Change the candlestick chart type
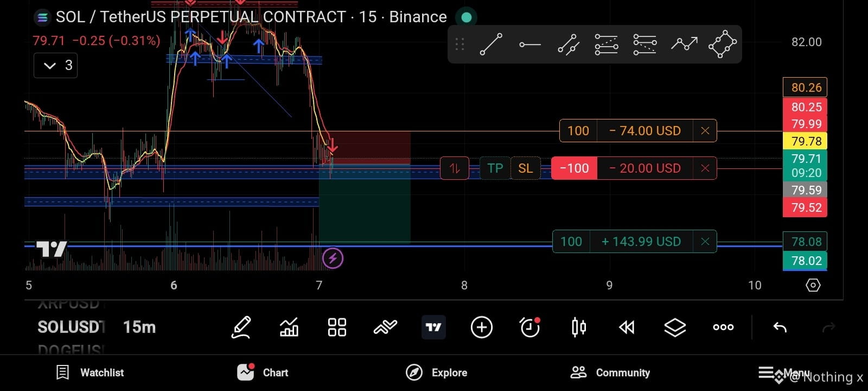 (578, 327)
